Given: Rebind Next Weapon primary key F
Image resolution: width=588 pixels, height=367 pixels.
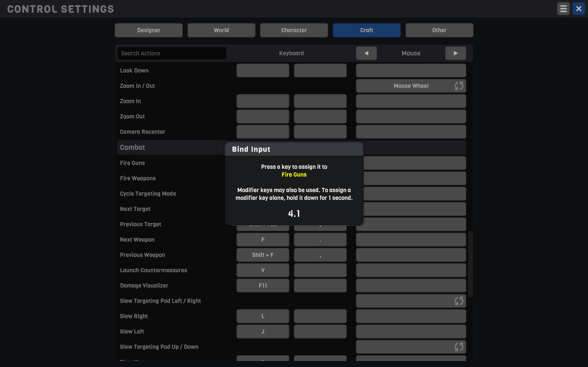Looking at the screenshot, I should click(263, 240).
